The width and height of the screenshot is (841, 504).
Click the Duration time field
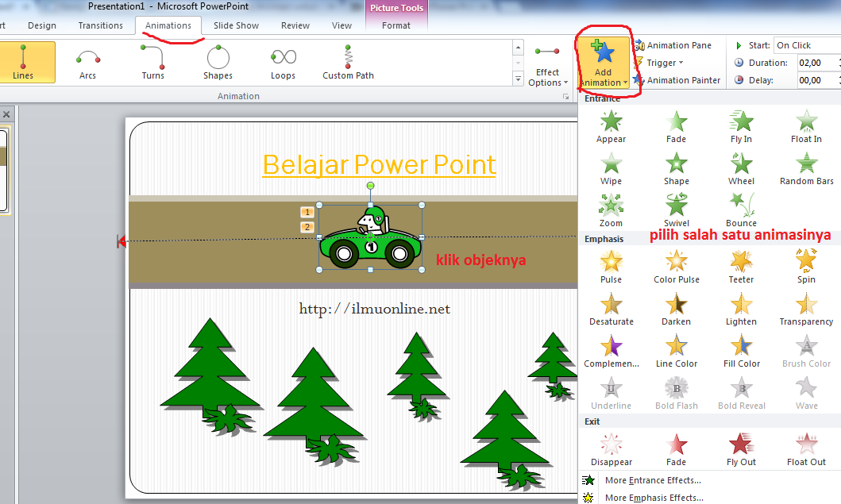[x=816, y=63]
